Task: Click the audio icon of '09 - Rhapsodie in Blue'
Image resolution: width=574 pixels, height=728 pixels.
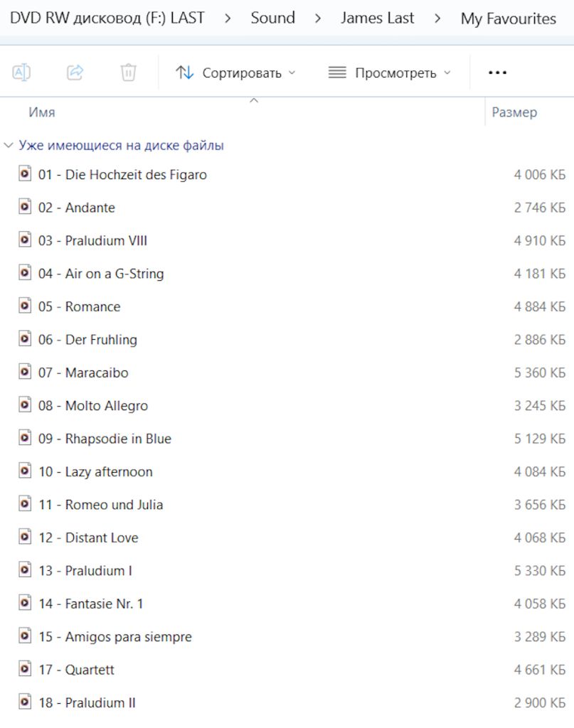Action: tap(25, 437)
